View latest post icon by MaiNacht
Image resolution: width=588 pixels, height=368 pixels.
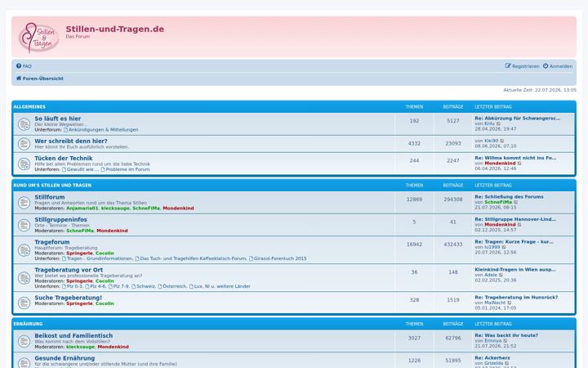(x=510, y=303)
